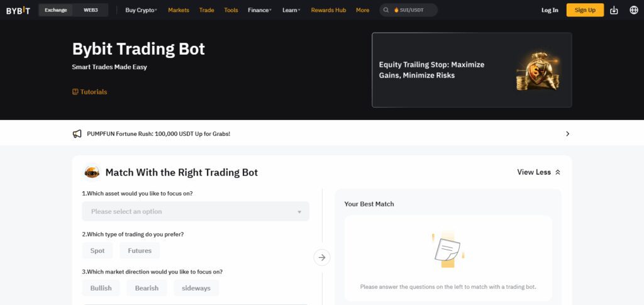The height and width of the screenshot is (305, 644).
Task: Click "Please answer the questions on the left" text
Action: [x=448, y=287]
